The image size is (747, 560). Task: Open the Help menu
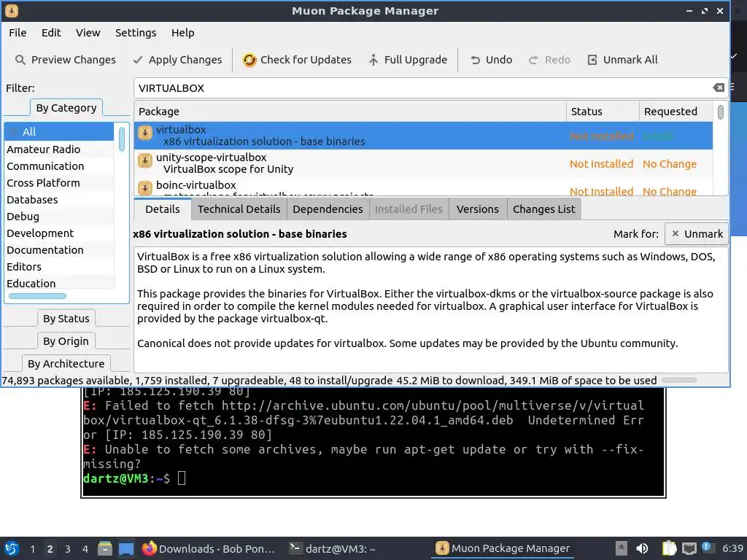click(183, 32)
